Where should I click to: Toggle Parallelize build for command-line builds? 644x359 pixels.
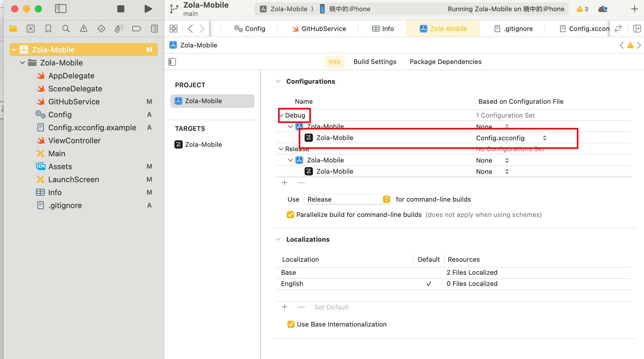tap(290, 215)
